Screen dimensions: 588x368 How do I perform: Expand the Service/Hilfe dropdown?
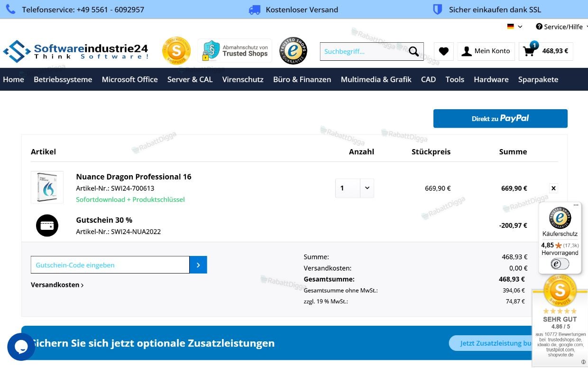pos(562,27)
